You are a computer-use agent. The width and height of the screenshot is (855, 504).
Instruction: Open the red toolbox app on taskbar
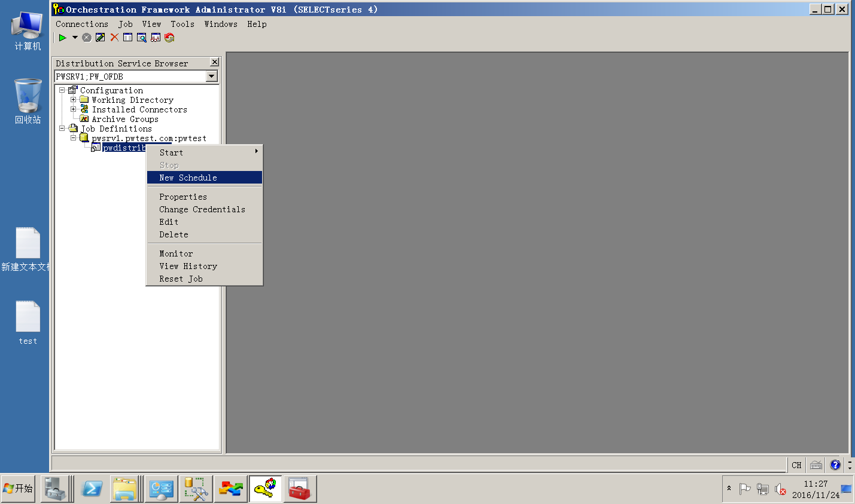pos(300,489)
